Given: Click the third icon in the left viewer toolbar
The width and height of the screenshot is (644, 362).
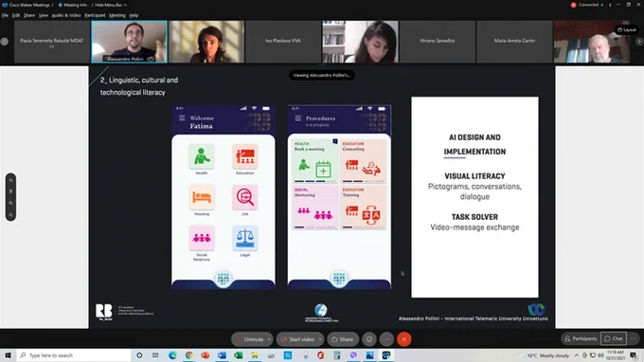Looking at the screenshot, I should [10, 203].
